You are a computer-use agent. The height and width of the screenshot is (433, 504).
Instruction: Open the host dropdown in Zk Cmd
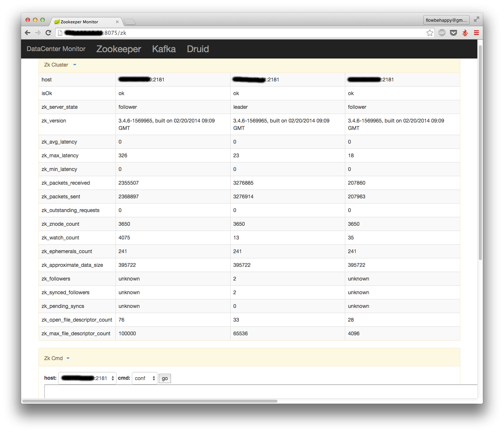tap(87, 378)
